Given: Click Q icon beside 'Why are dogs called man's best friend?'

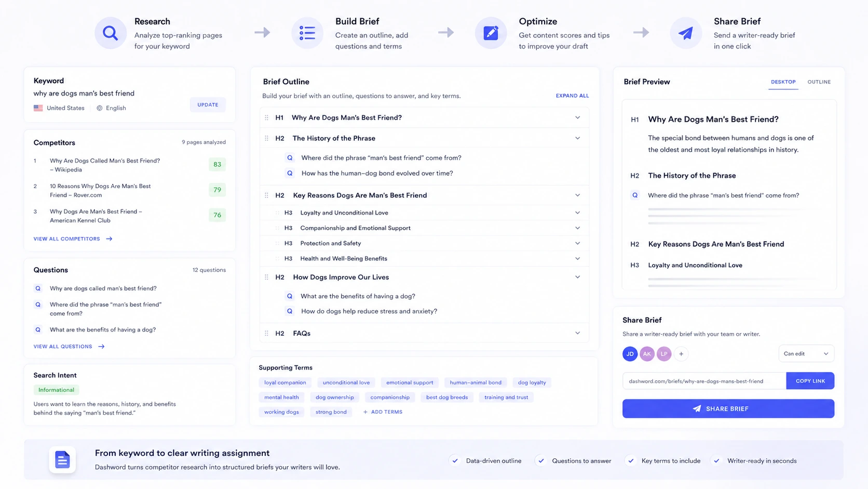Looking at the screenshot, I should (38, 288).
